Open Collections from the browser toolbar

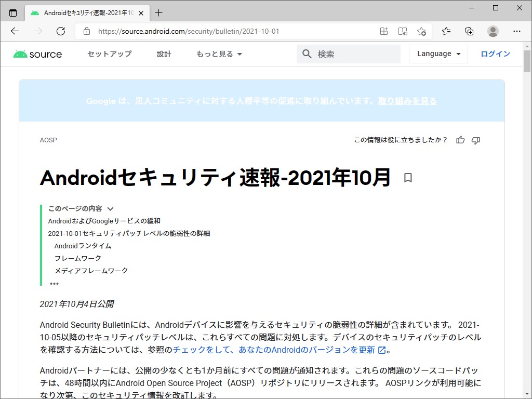pyautogui.click(x=469, y=31)
